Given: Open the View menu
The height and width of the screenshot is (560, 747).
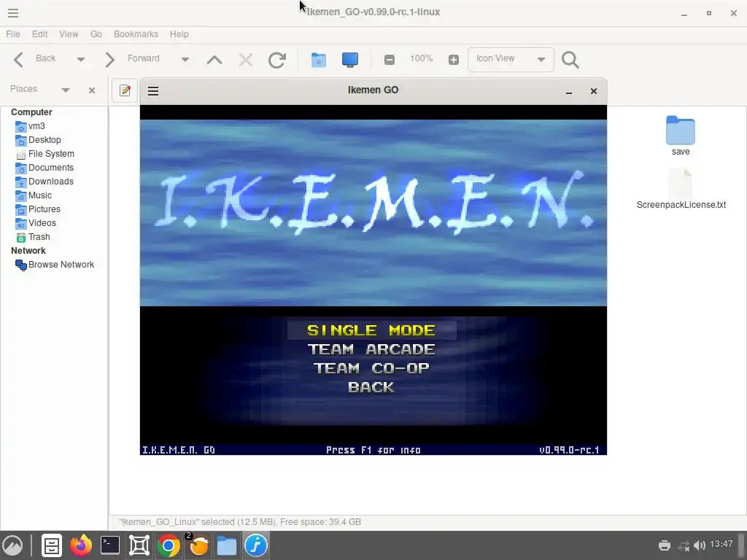Looking at the screenshot, I should click(x=69, y=34).
